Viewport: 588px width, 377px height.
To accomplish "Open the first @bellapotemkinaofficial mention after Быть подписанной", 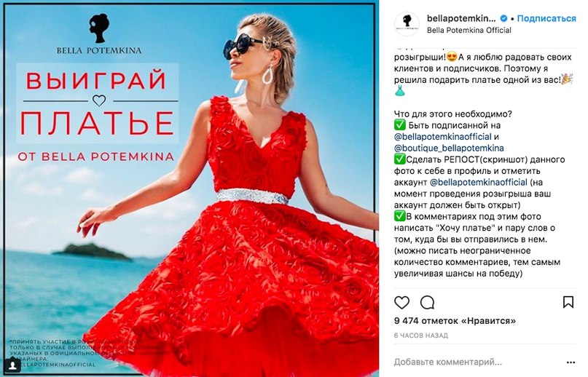I will point(442,137).
